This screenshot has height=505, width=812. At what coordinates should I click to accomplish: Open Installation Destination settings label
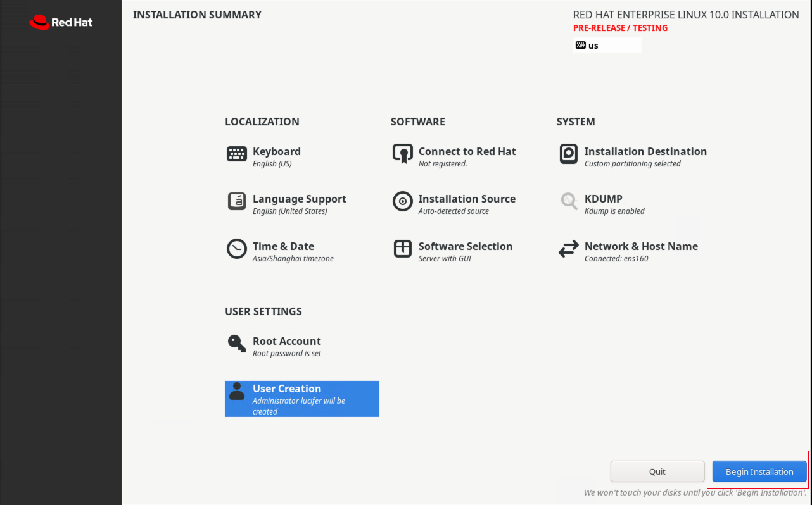pyautogui.click(x=645, y=151)
